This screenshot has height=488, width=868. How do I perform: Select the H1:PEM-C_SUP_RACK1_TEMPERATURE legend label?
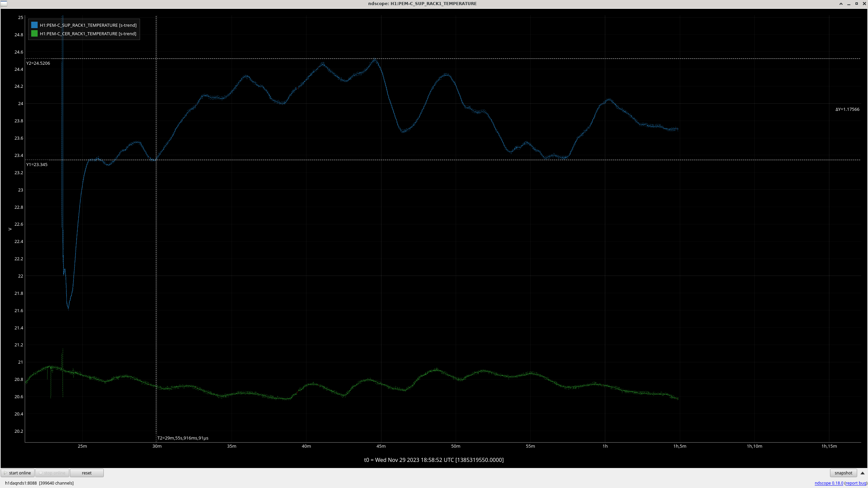[88, 25]
